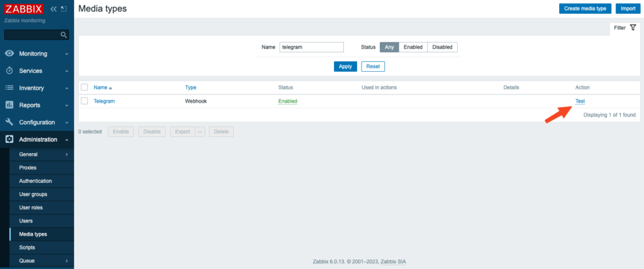
Task: Click the Name column sort arrow
Action: 110,88
